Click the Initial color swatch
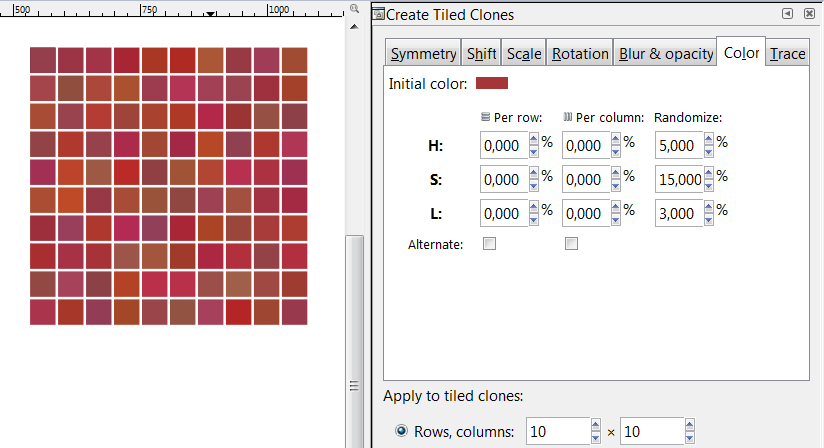824x448 pixels. [492, 83]
